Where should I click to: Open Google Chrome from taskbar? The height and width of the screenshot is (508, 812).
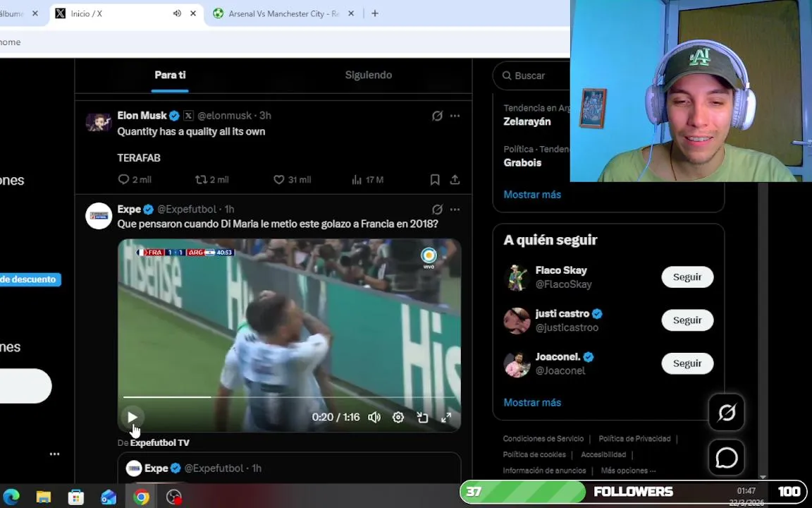[141, 497]
